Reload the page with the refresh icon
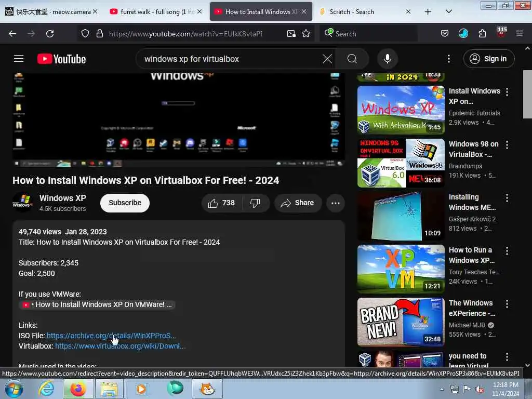This screenshot has height=399, width=532. 50,34
